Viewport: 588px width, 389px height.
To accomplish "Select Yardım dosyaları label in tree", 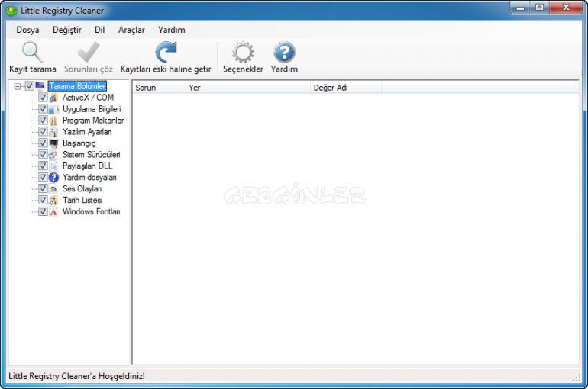I will click(89, 178).
